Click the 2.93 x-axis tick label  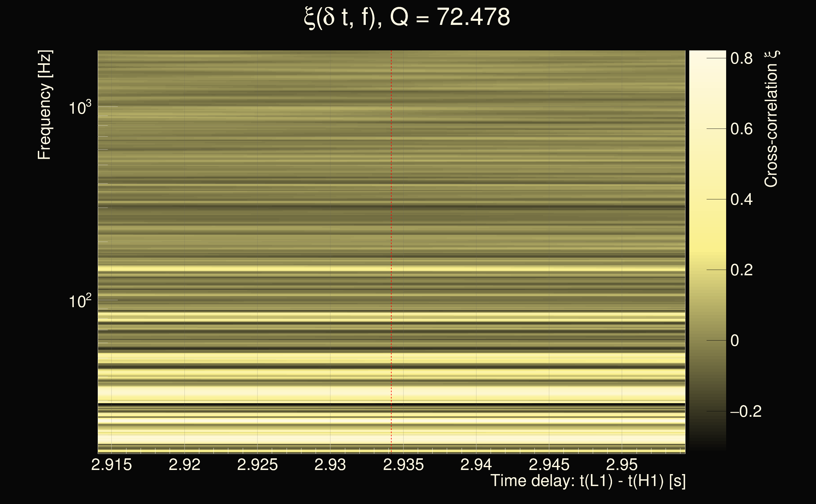pyautogui.click(x=330, y=465)
